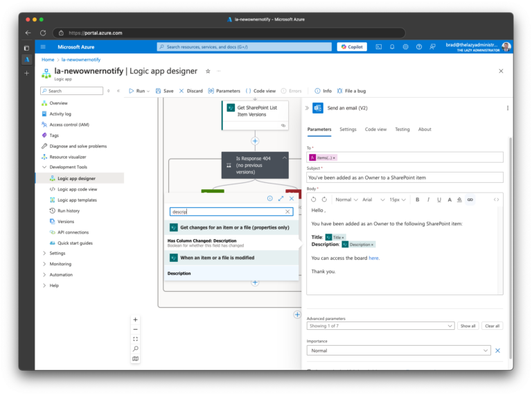Screen dimensions: 532x395
Task: Click the Subject input field
Action: pyautogui.click(x=405, y=178)
